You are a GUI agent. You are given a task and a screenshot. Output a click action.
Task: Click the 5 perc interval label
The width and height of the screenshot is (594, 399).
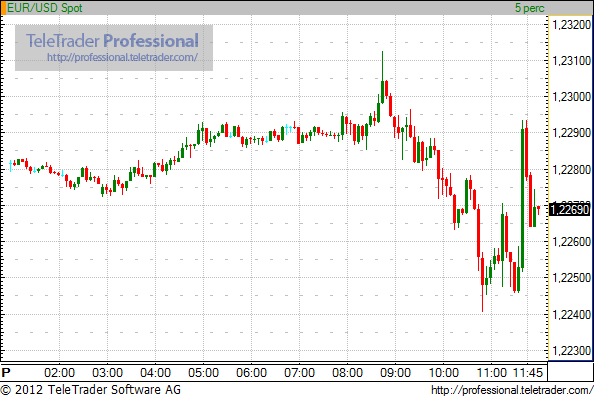tap(529, 8)
